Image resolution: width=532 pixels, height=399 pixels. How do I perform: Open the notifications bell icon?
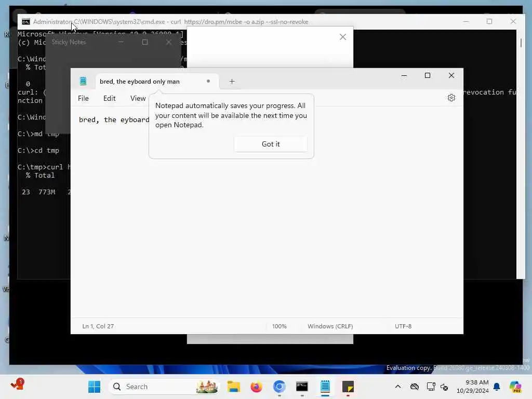(x=497, y=387)
